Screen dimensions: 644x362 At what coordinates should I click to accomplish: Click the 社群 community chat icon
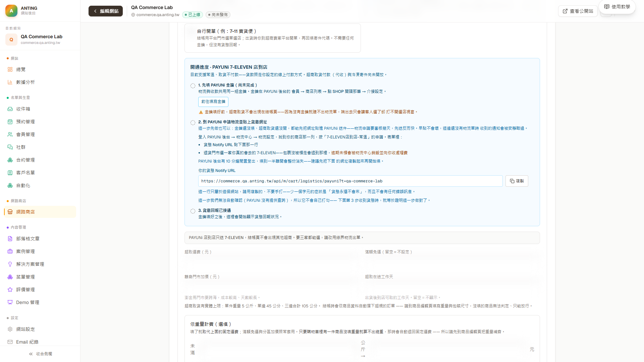(10, 147)
